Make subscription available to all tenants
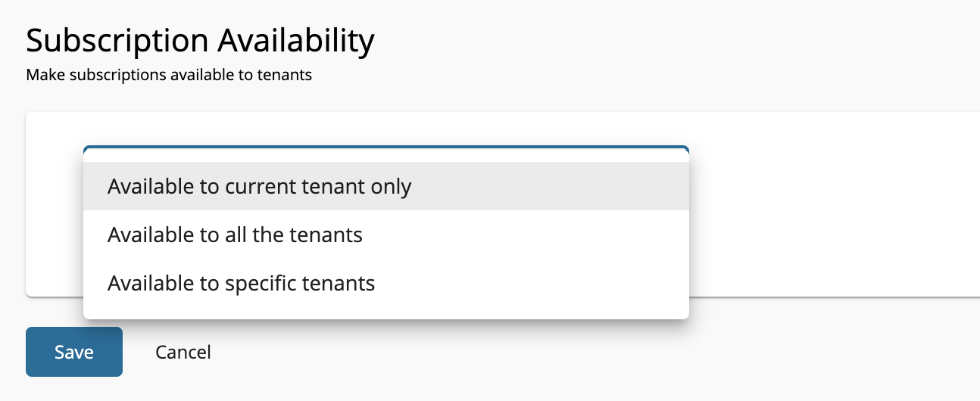980x401 pixels. pos(235,235)
